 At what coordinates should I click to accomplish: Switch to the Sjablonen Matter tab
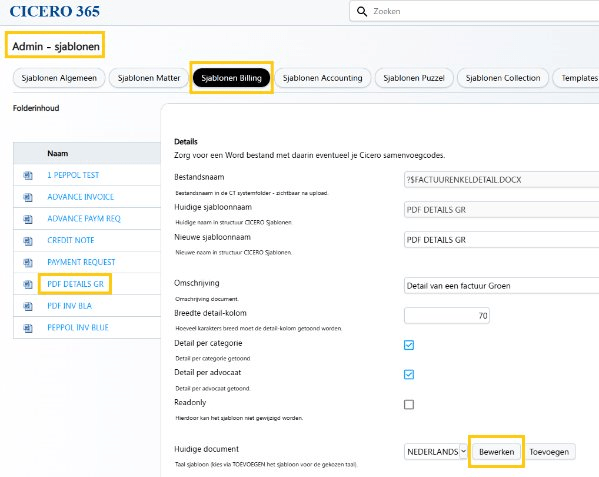coord(149,78)
